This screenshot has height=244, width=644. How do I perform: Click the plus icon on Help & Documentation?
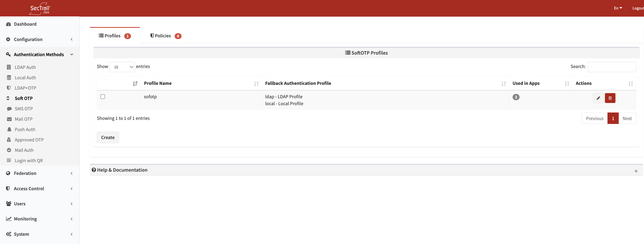tap(636, 171)
